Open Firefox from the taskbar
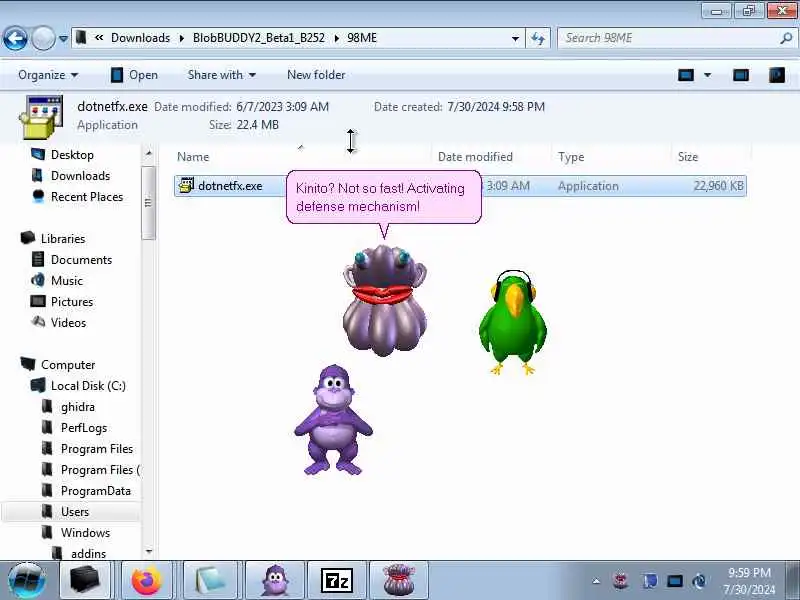800x600 pixels. coord(146,581)
